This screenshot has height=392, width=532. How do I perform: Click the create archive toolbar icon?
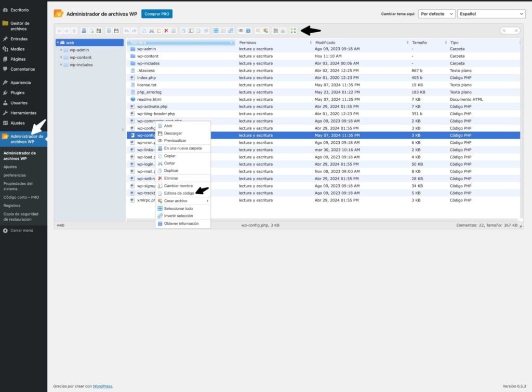pyautogui.click(x=265, y=31)
